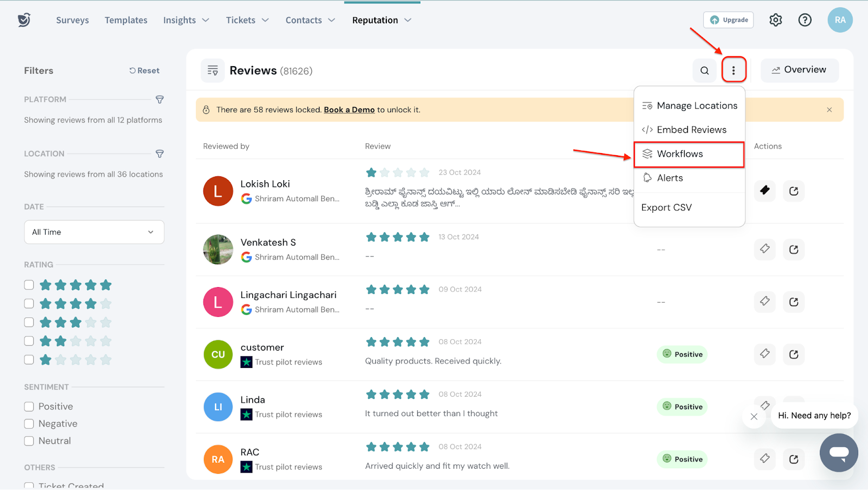Open the chat support bubble
868x490 pixels.
838,452
